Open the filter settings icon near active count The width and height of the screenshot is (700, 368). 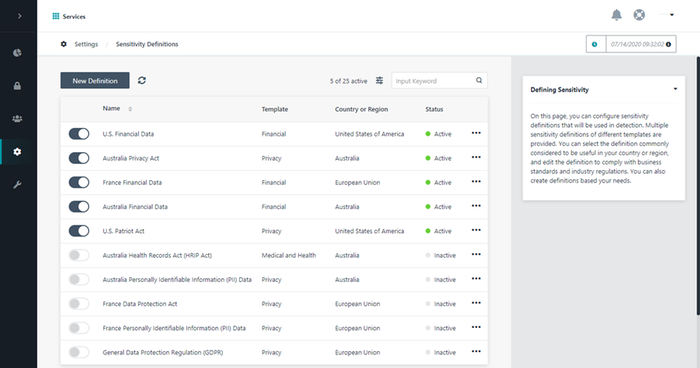379,80
